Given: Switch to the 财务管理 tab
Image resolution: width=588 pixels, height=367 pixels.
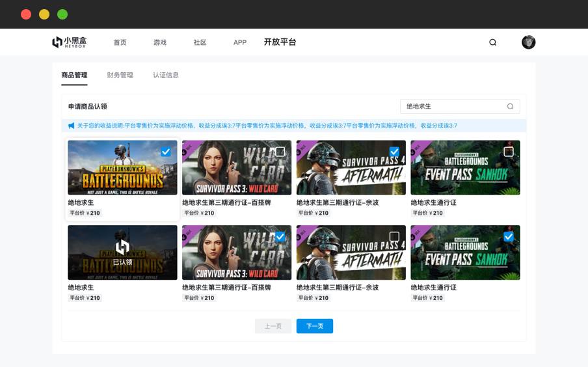Looking at the screenshot, I should coord(120,75).
